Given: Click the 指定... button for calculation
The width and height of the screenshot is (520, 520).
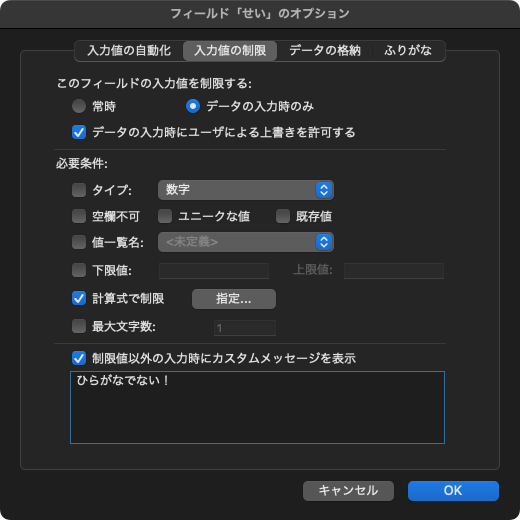Looking at the screenshot, I should pos(234,299).
